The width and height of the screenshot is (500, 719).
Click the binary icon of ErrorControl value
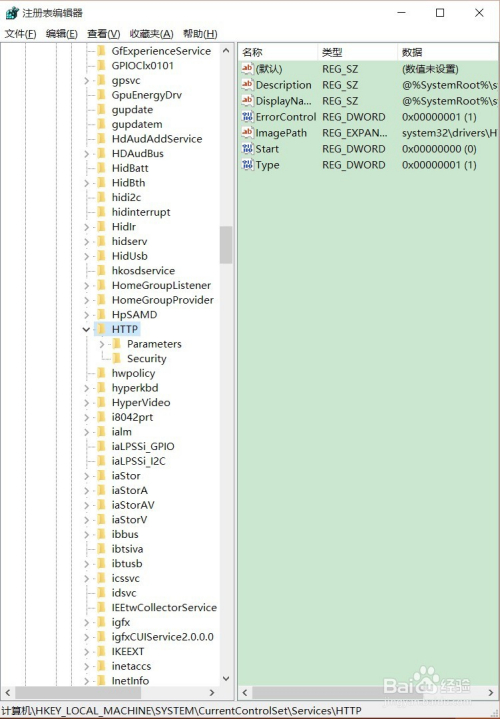point(247,116)
